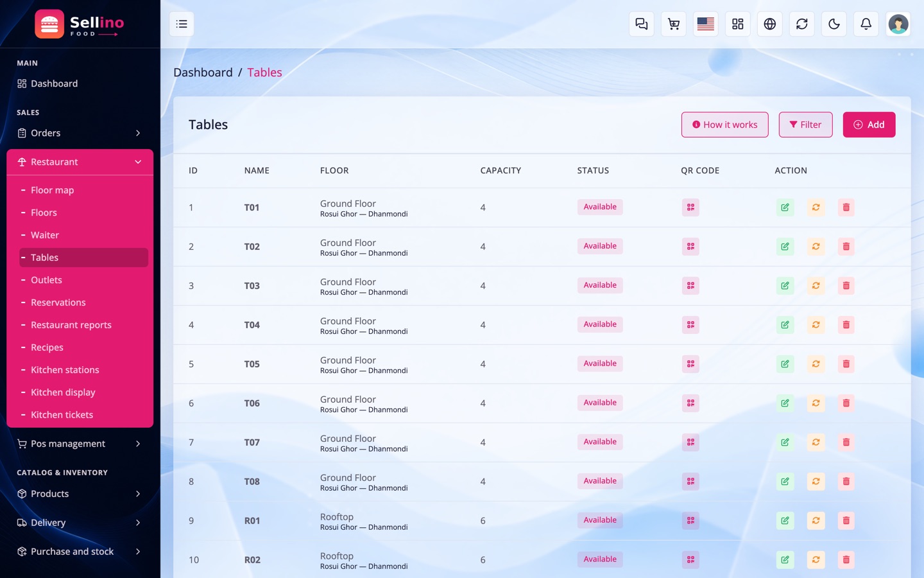
Task: Expand the Delivery menu
Action: 80,523
